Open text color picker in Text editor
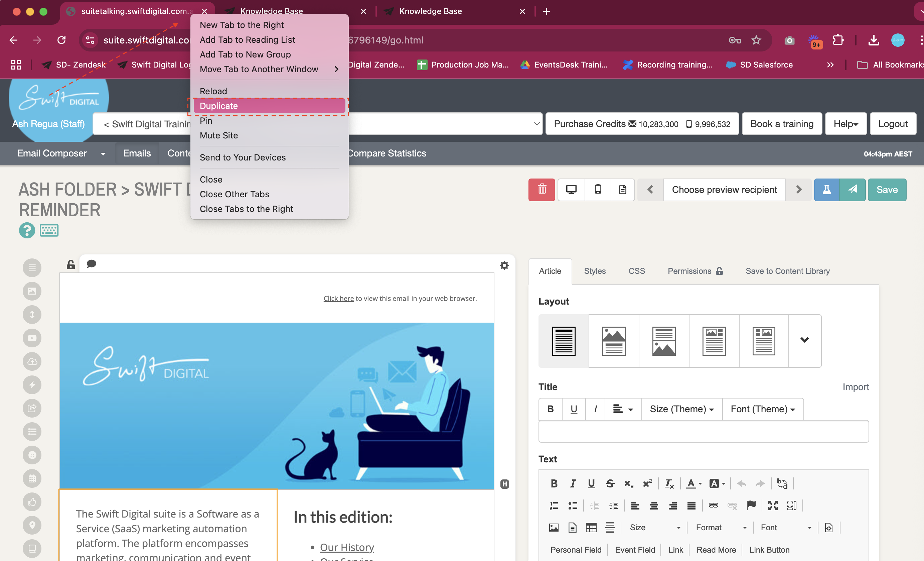Image resolution: width=924 pixels, height=561 pixels. [x=694, y=483]
